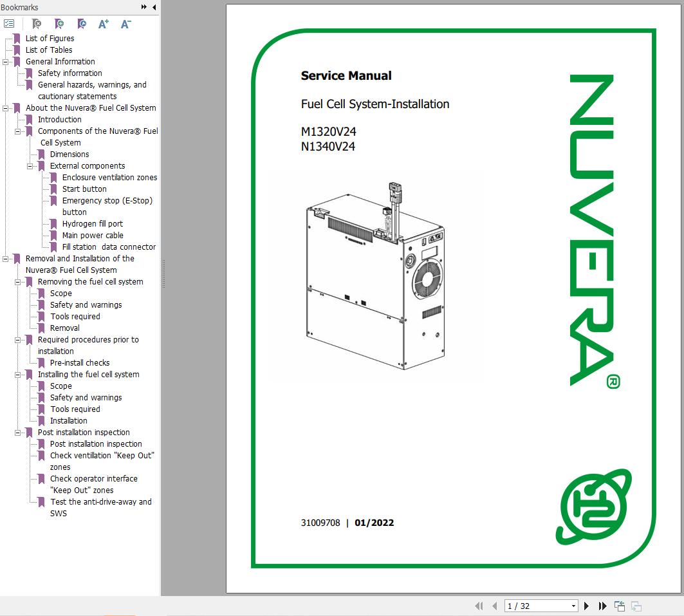This screenshot has height=616, width=684.
Task: Open the Main power cable bookmark
Action: point(93,236)
